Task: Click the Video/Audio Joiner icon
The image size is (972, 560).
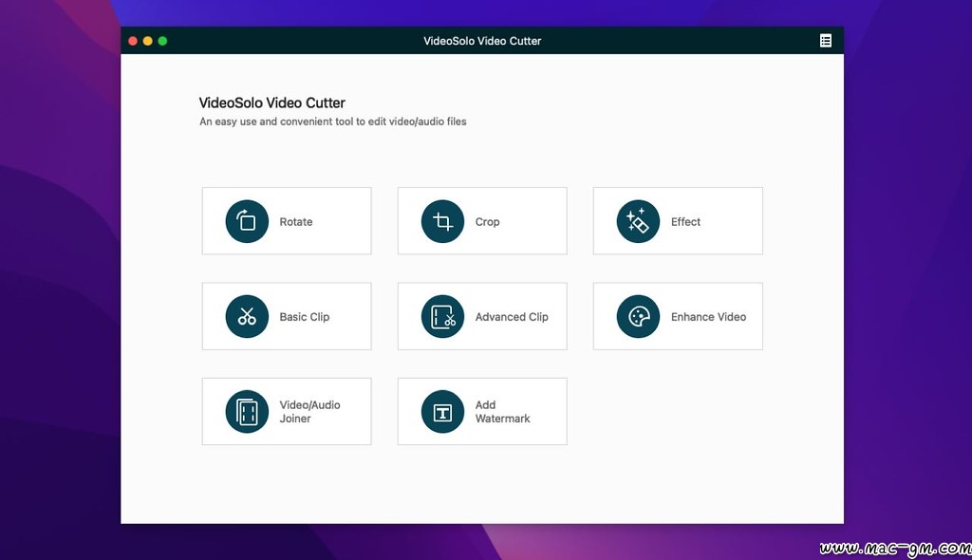Action: click(x=247, y=412)
